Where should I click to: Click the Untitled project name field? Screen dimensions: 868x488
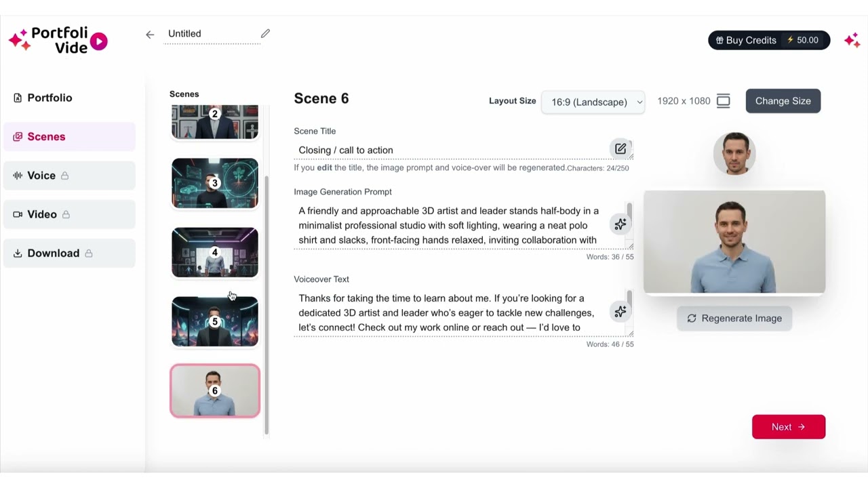[214, 34]
